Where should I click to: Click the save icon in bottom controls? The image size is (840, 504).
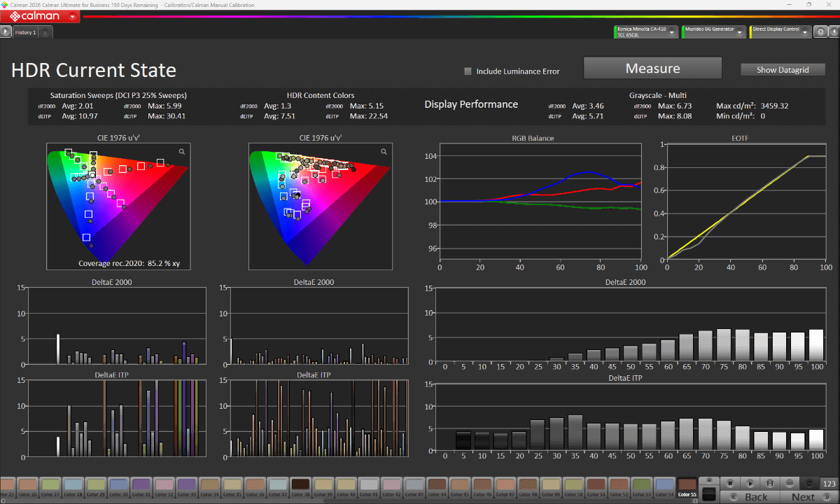pyautogui.click(x=769, y=483)
